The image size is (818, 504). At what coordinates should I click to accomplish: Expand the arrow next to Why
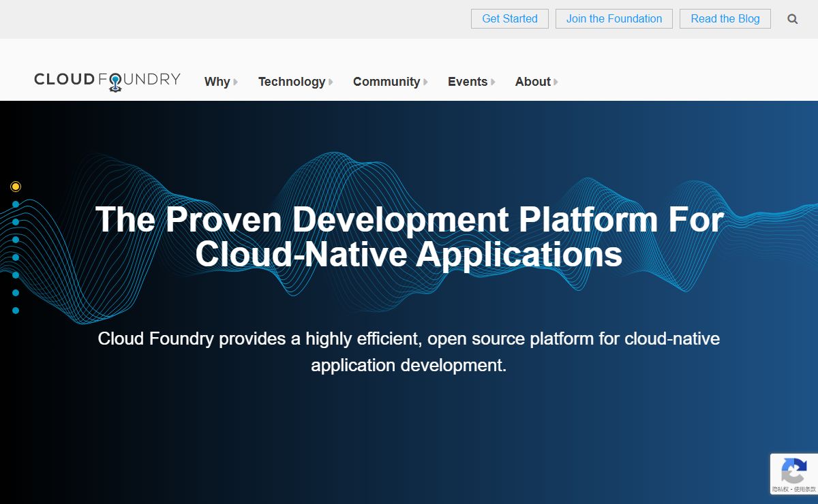pos(235,82)
